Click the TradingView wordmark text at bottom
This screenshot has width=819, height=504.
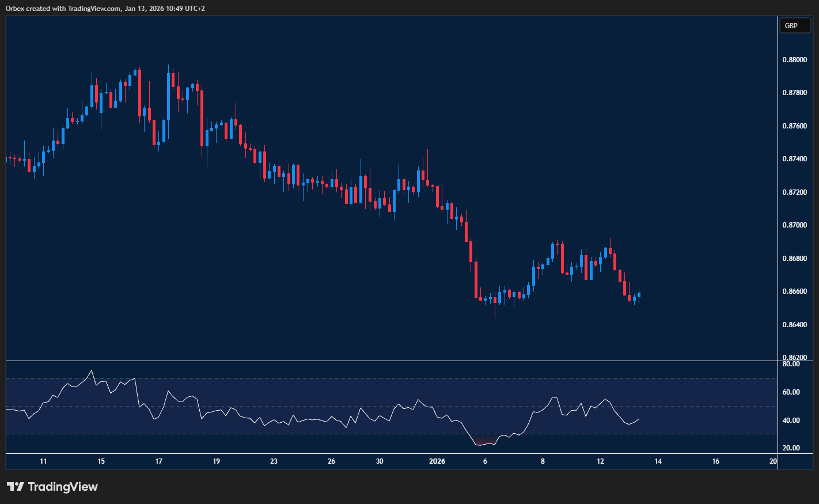pyautogui.click(x=63, y=487)
